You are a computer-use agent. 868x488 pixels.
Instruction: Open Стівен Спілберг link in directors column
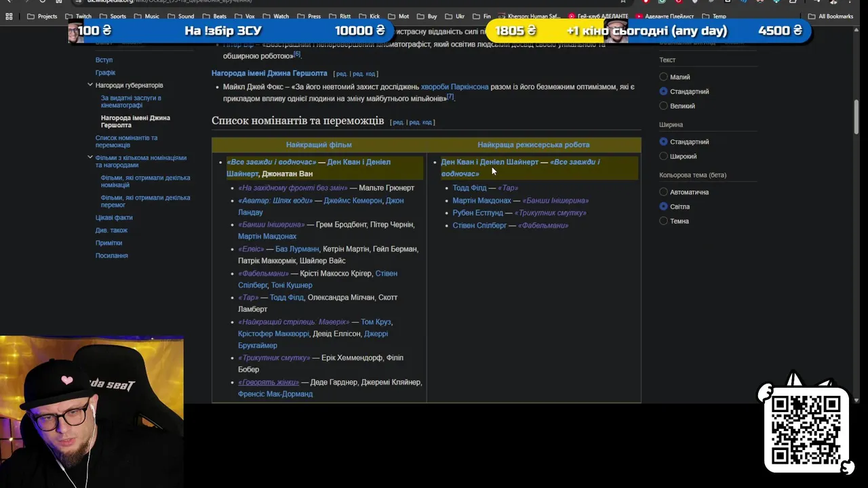click(479, 226)
